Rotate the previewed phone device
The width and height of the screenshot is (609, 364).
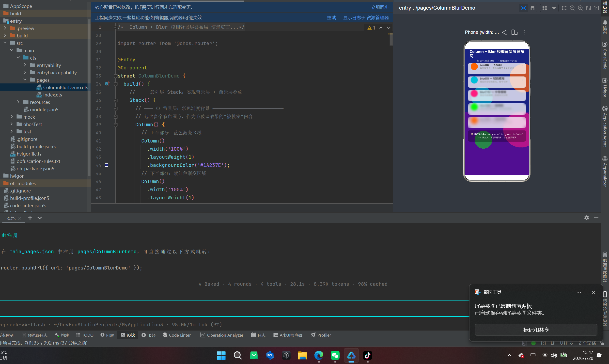(x=515, y=32)
